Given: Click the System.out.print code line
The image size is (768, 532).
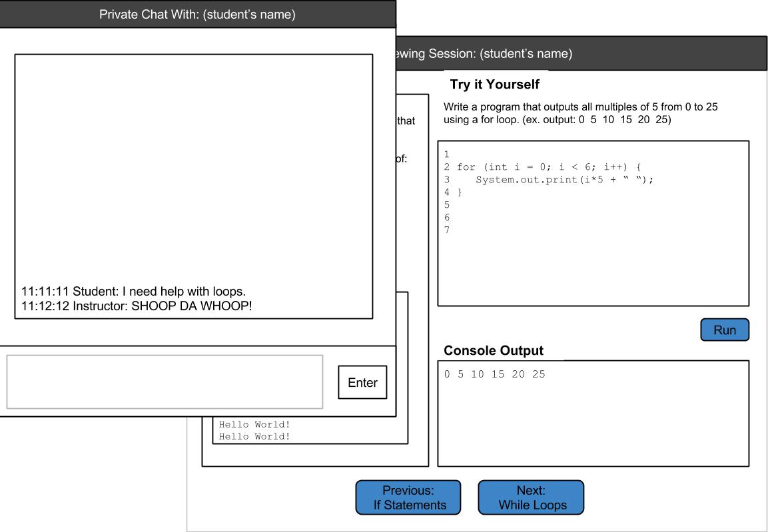Looking at the screenshot, I should 564,180.
